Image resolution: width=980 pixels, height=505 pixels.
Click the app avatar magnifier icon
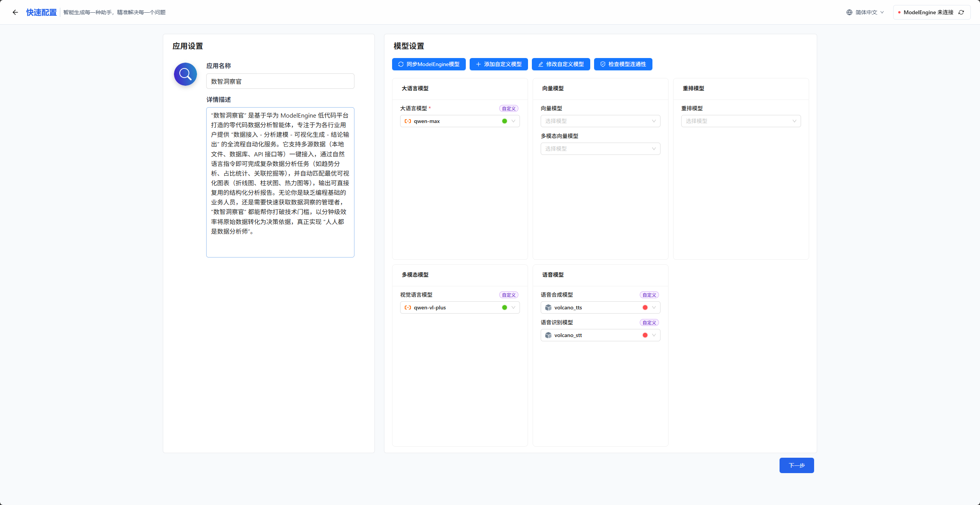[185, 74]
